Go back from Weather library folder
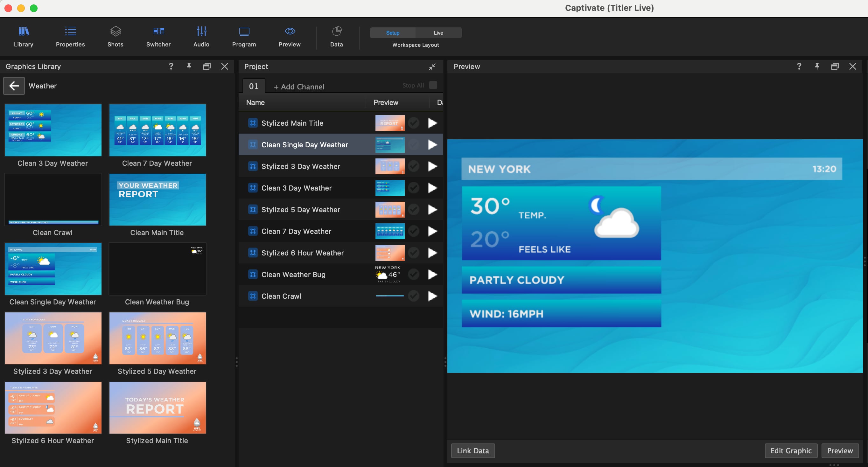The image size is (868, 467). pyautogui.click(x=14, y=86)
